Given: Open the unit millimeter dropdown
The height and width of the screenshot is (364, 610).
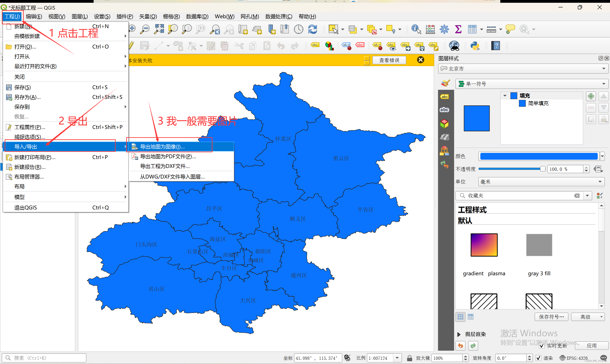Looking at the screenshot, I should [541, 182].
